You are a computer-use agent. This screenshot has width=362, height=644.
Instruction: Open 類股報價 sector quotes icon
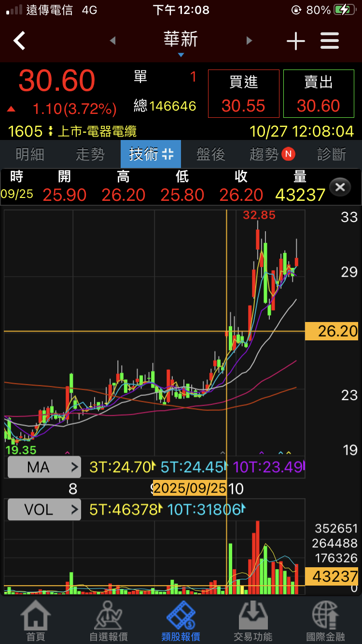click(x=181, y=620)
